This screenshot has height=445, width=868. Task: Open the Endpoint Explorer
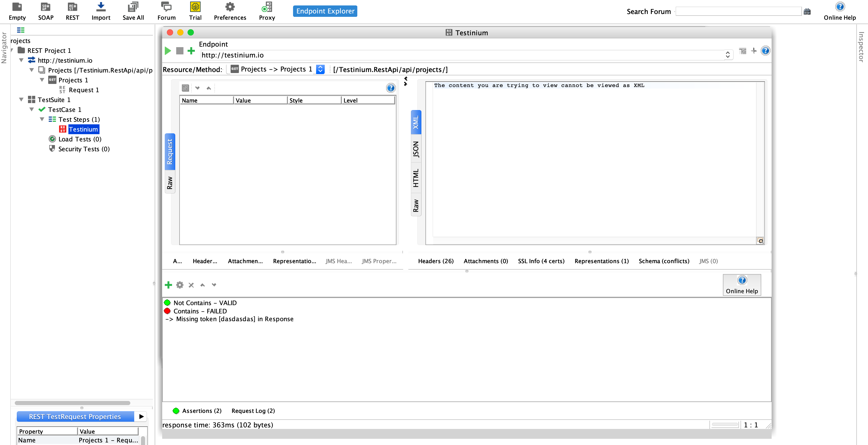[325, 11]
